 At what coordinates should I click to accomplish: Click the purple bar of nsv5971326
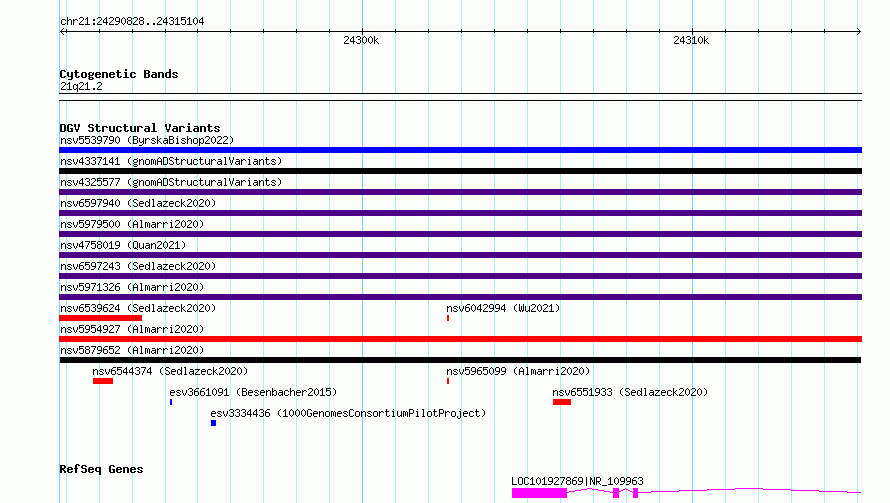click(x=460, y=297)
